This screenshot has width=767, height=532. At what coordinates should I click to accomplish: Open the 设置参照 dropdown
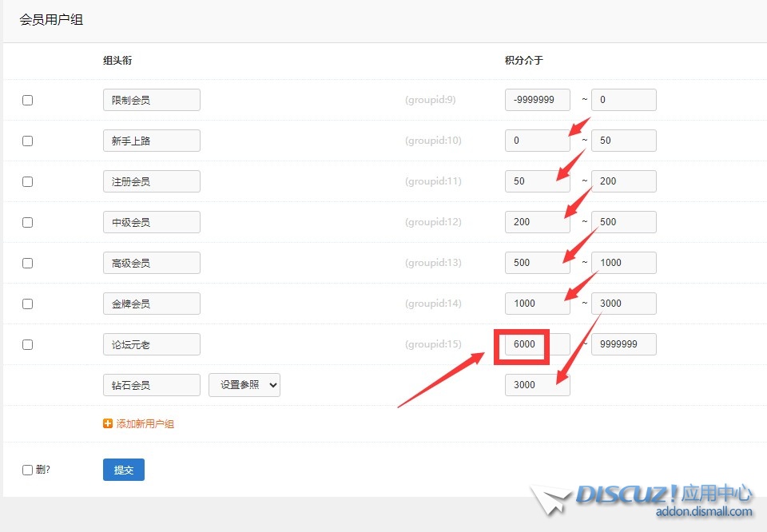click(x=244, y=385)
